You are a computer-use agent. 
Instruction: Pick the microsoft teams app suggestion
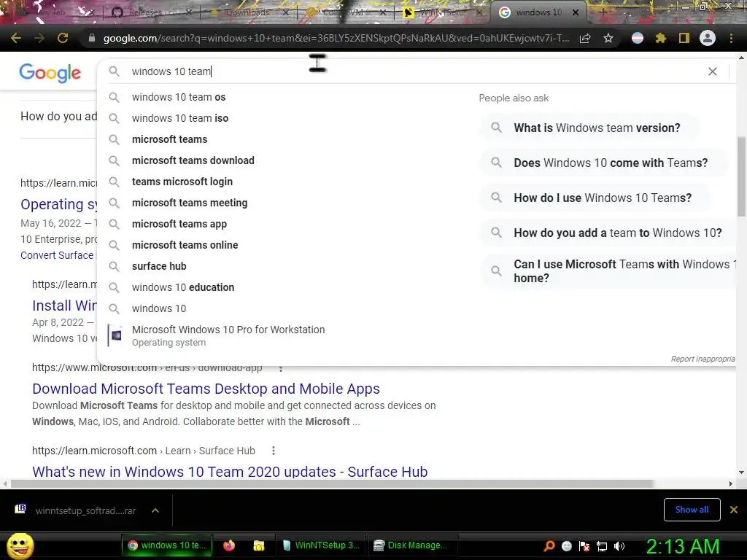click(179, 224)
